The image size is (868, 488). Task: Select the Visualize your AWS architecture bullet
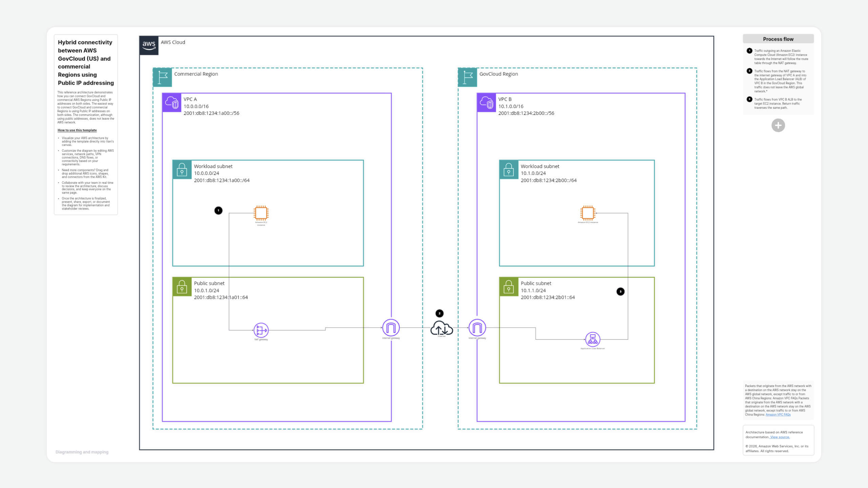coord(87,141)
